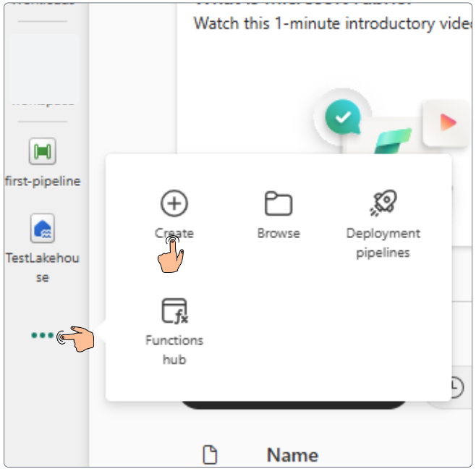The image size is (476, 469).
Task: Click the Create plus icon
Action: [x=174, y=204]
